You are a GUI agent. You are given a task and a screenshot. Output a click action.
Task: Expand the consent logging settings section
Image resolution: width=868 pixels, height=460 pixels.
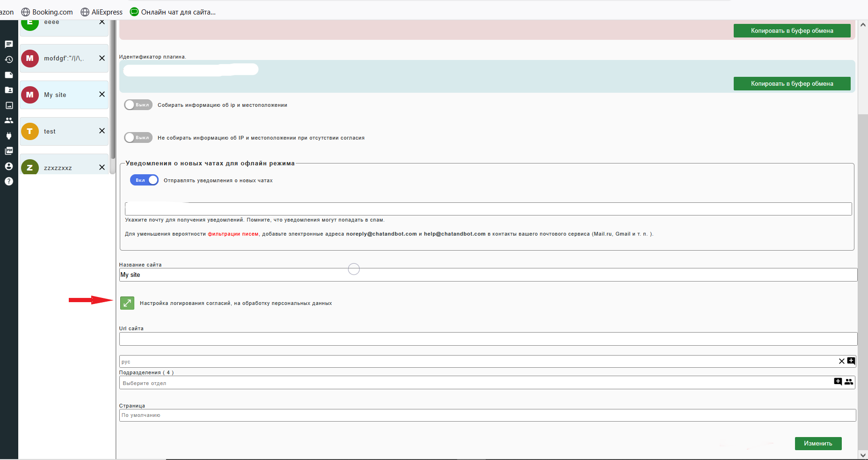coord(127,303)
